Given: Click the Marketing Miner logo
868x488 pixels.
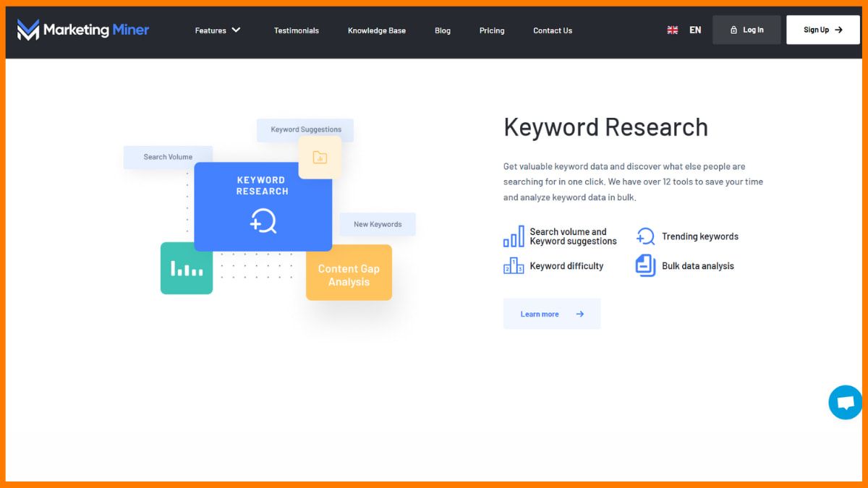Looking at the screenshot, I should [x=83, y=30].
